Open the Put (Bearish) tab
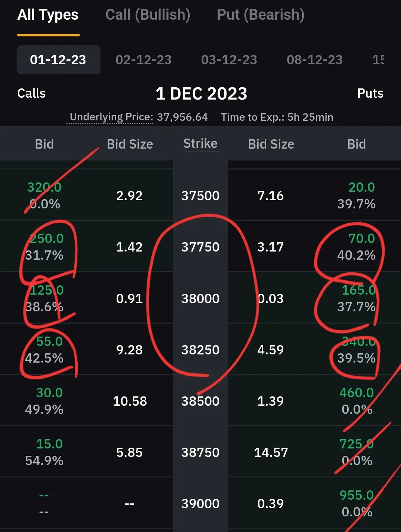The height and width of the screenshot is (532, 401). click(x=260, y=15)
